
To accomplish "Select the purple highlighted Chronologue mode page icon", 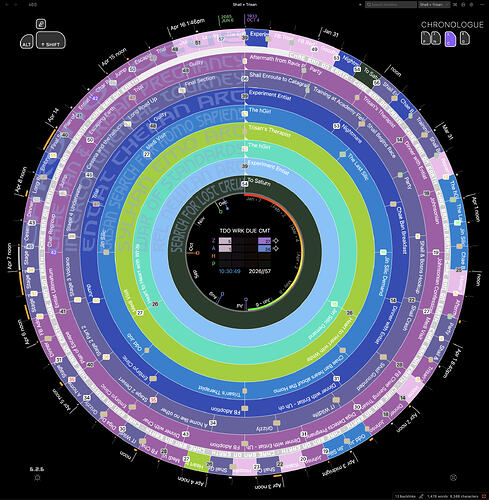I will [450, 39].
